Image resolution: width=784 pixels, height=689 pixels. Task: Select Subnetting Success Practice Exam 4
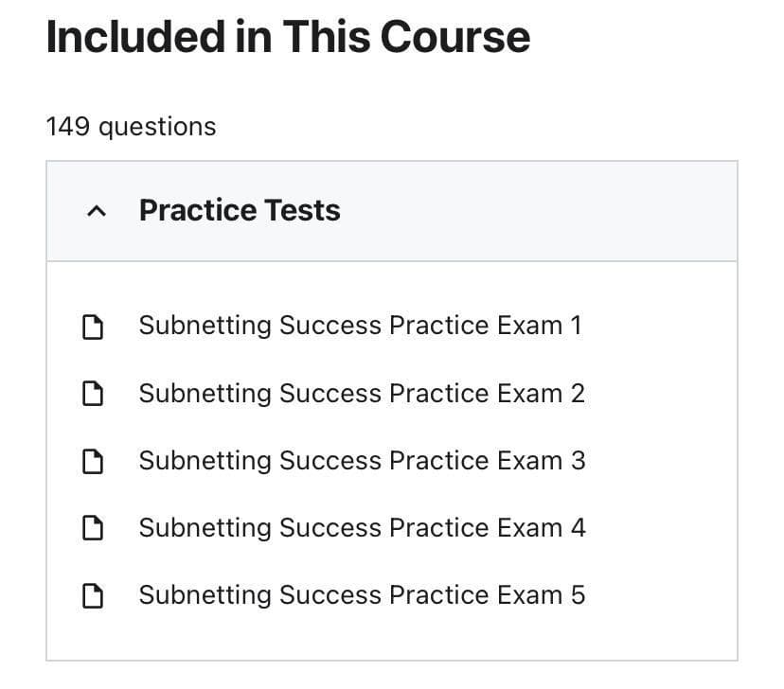(362, 528)
